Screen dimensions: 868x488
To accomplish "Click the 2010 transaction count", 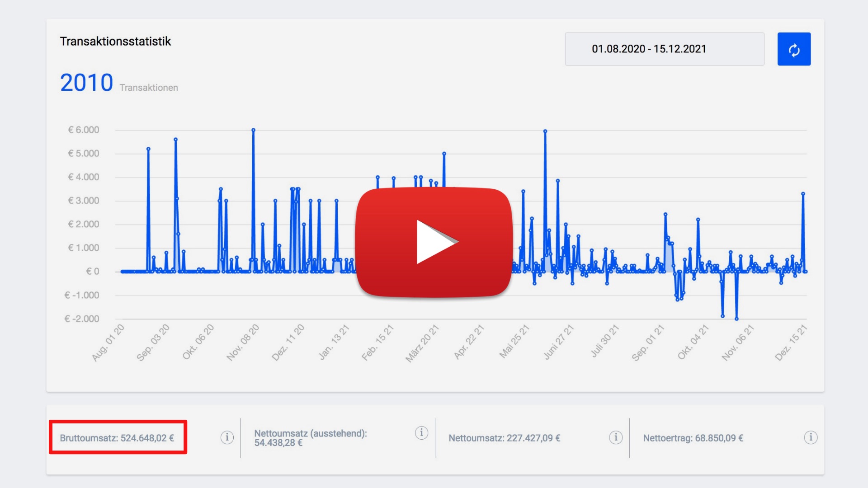I will click(86, 83).
